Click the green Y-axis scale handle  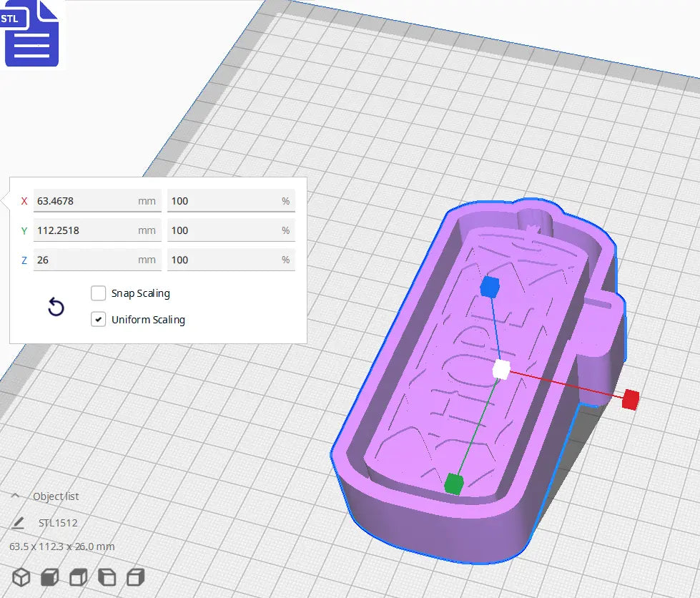(455, 484)
